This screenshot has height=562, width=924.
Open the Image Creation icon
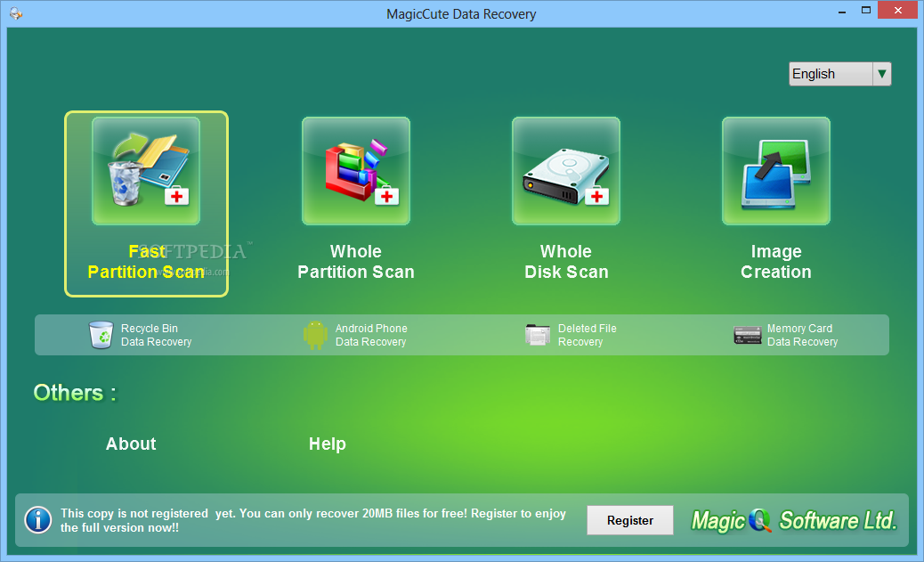776,171
